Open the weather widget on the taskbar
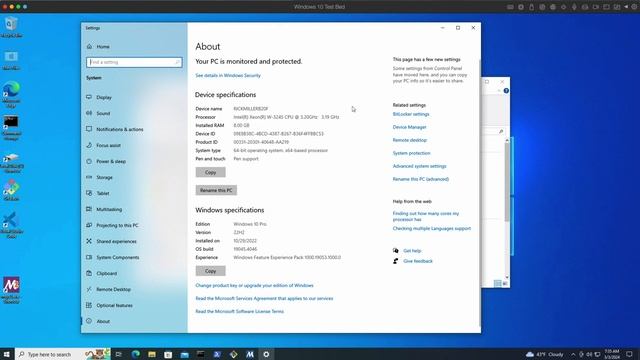 [545, 354]
